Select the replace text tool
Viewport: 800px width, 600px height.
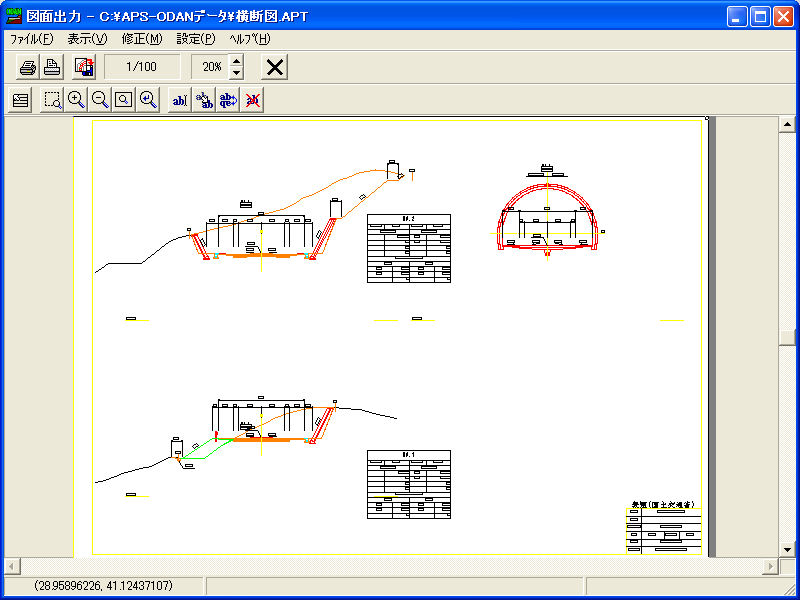coord(228,99)
